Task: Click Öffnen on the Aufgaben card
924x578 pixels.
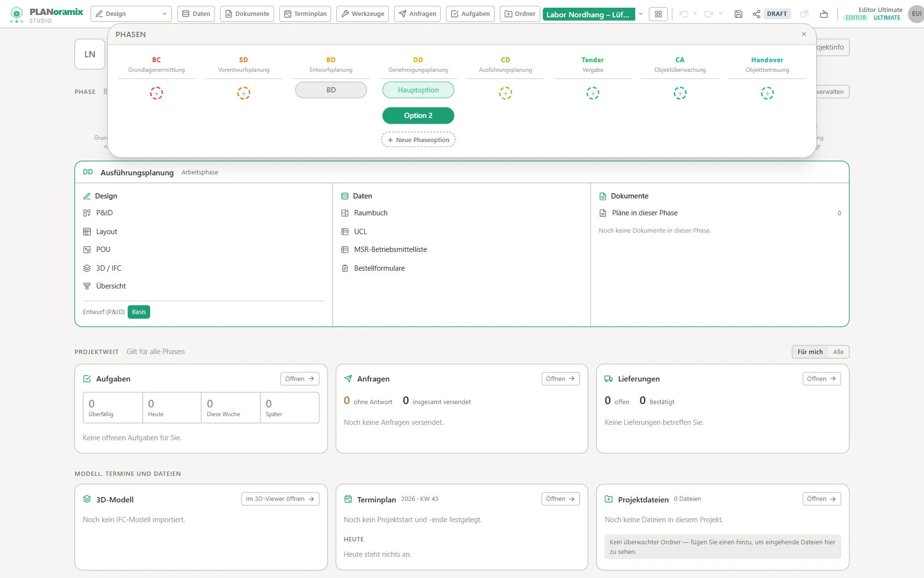Action: (299, 379)
